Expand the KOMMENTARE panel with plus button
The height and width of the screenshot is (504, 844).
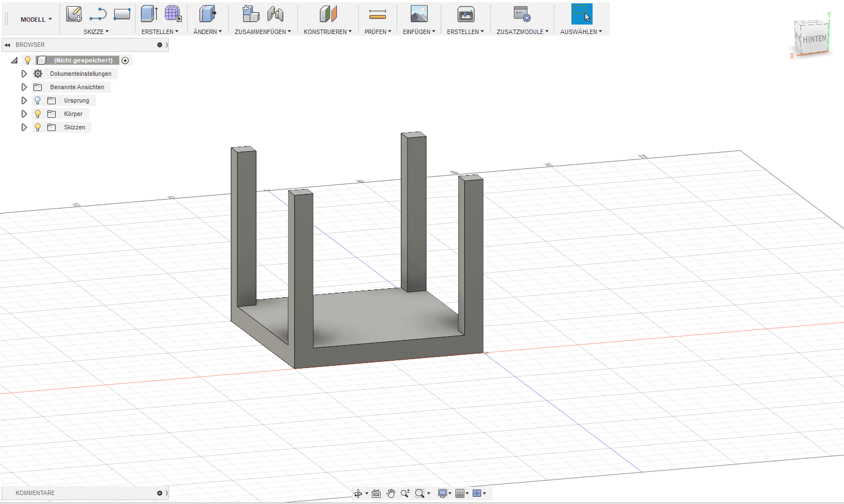coord(159,493)
